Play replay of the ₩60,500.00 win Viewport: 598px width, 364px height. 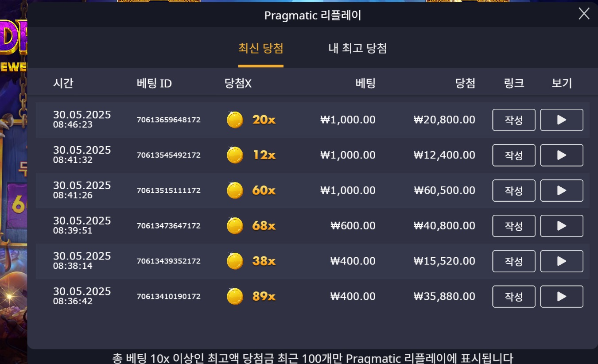pyautogui.click(x=562, y=190)
